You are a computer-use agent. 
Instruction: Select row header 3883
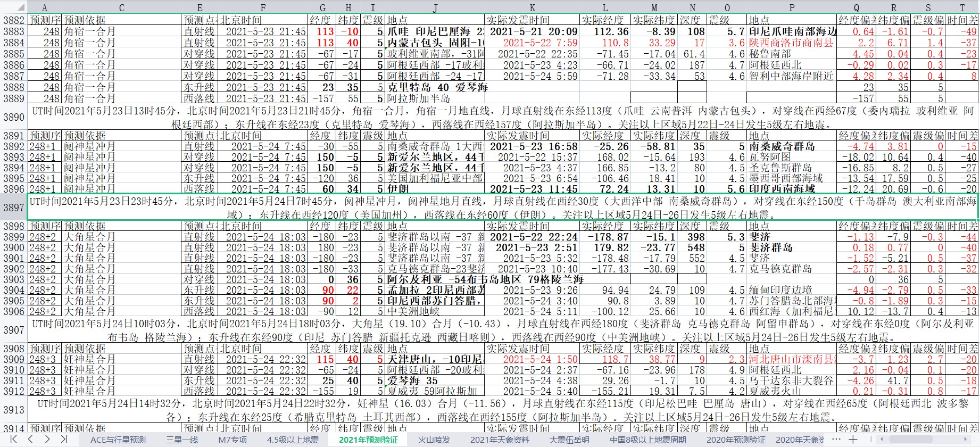13,32
